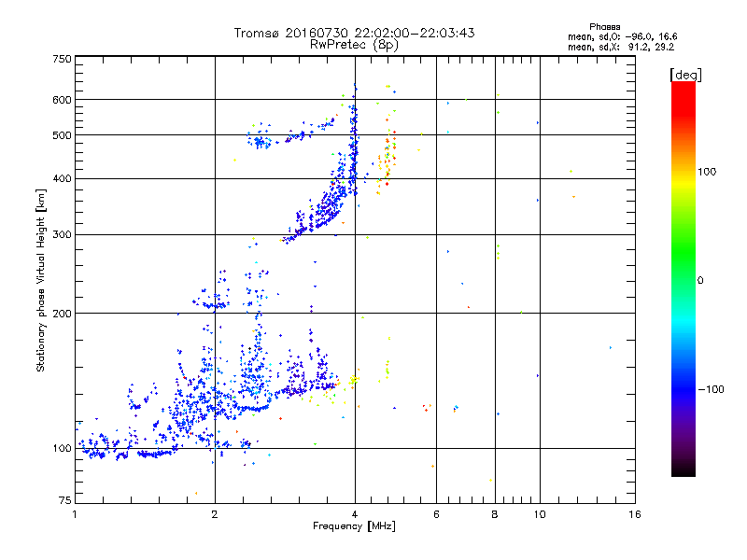Pick the black bottom of the colorbar
Viewport: 747px width, 560px height.
(683, 471)
